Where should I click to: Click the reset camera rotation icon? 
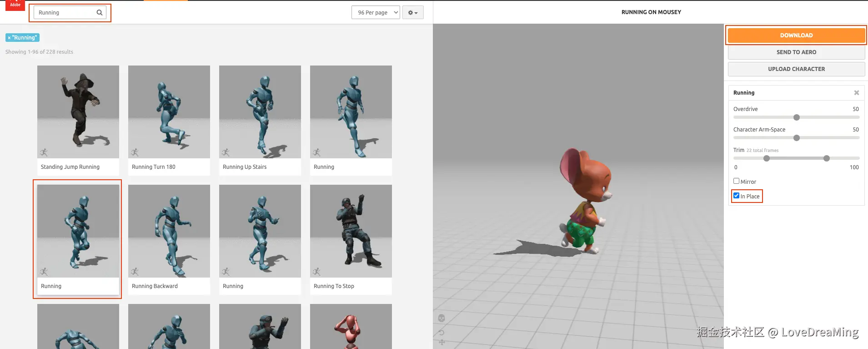point(442,332)
